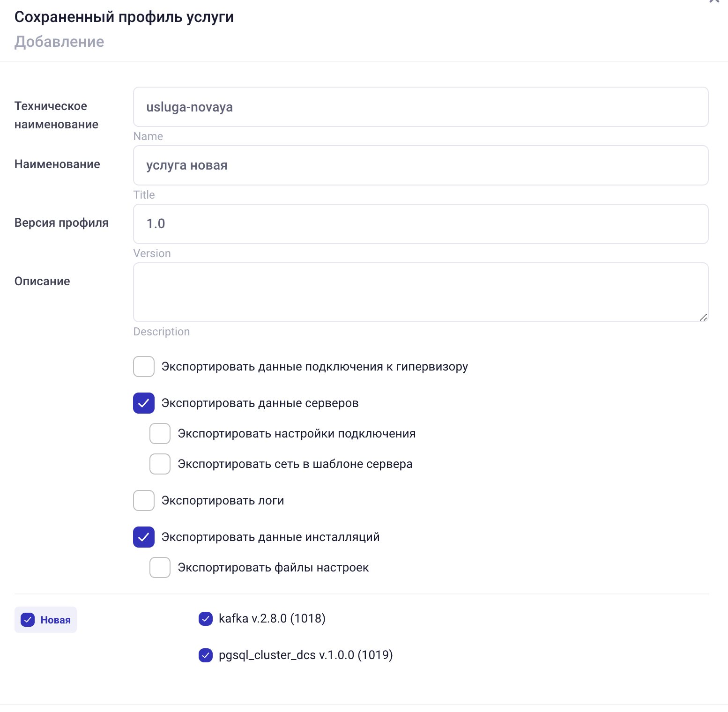This screenshot has width=728, height=712.
Task: Click the Техническое наименование input field
Action: (420, 107)
